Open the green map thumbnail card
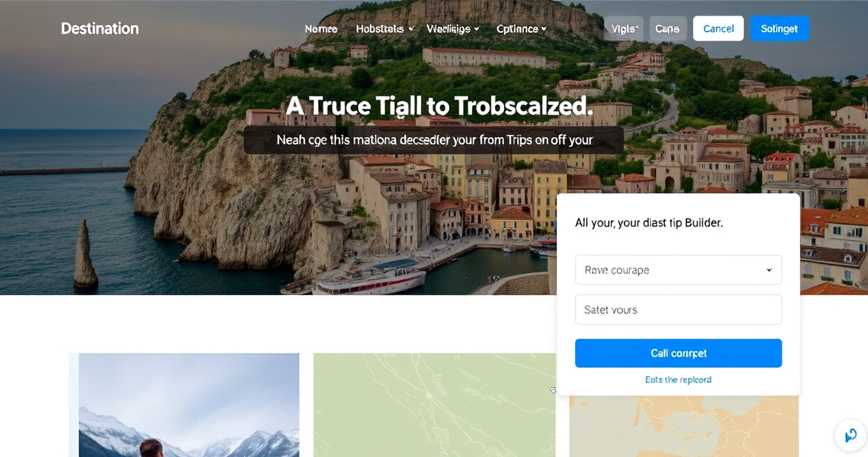The height and width of the screenshot is (457, 868). (434, 405)
